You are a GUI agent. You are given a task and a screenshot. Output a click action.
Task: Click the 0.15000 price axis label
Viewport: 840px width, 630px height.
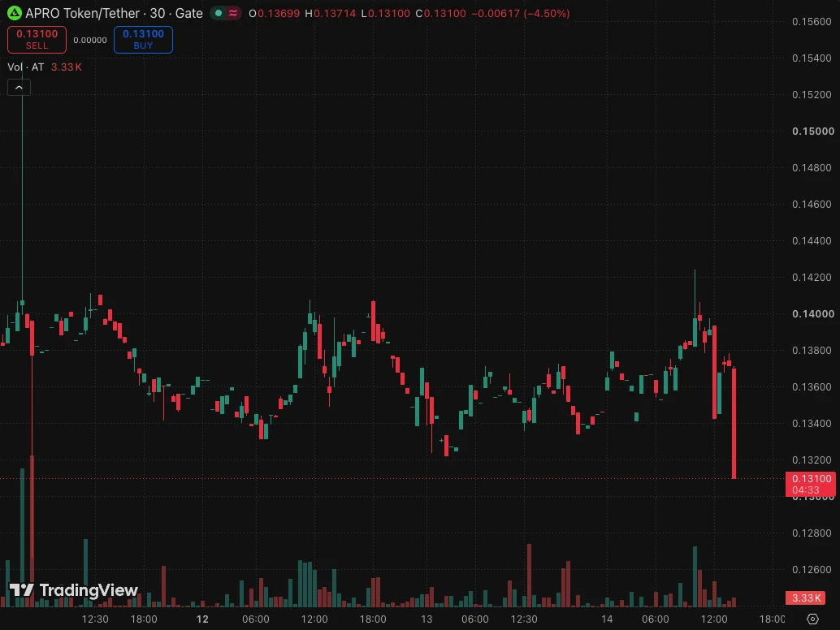(x=812, y=132)
